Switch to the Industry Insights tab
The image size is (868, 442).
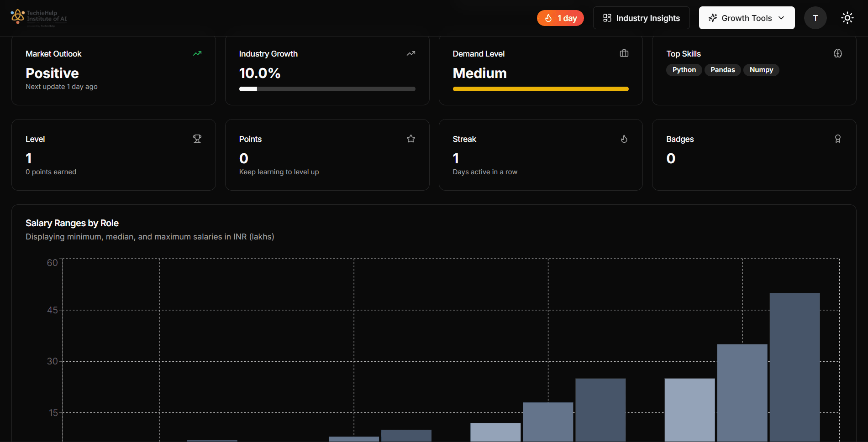click(x=641, y=18)
